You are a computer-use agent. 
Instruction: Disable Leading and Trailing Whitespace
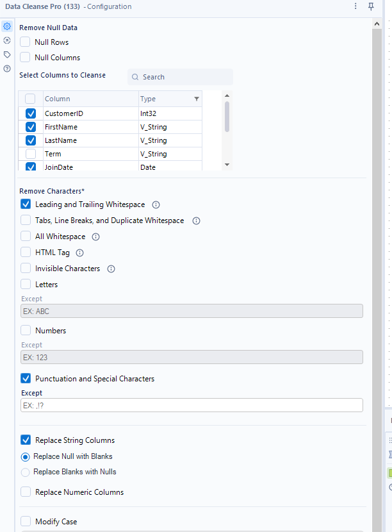(26, 204)
